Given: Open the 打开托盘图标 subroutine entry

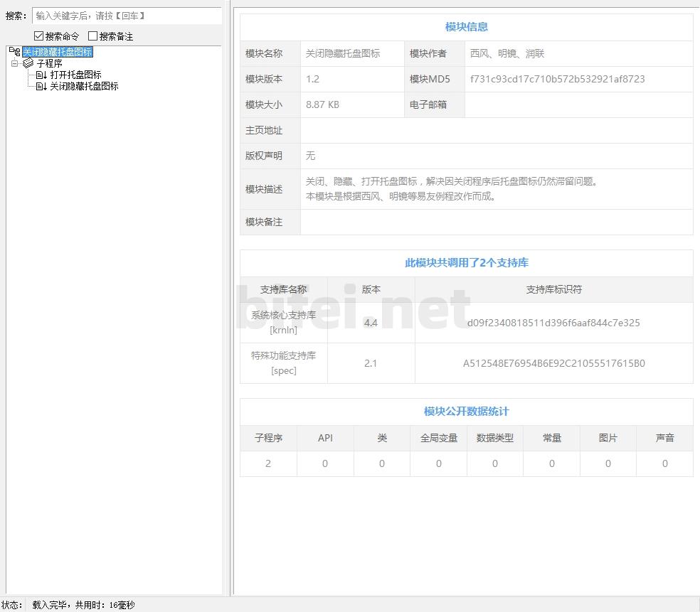Looking at the screenshot, I should coord(75,75).
